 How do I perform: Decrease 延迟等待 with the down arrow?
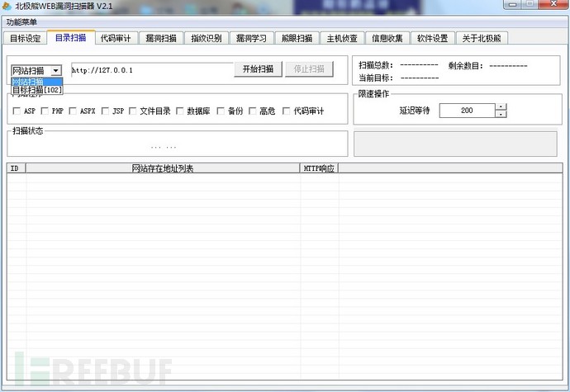501,114
